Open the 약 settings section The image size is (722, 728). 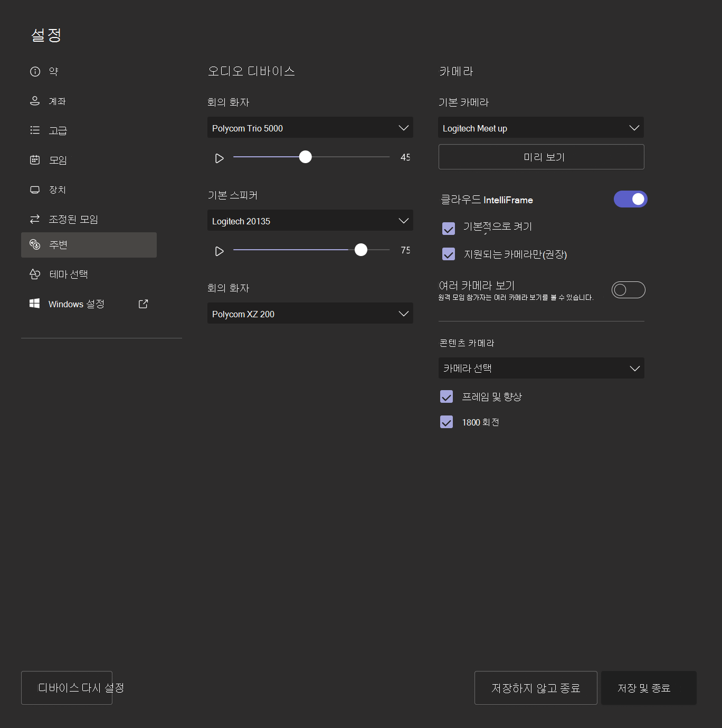tap(89, 72)
